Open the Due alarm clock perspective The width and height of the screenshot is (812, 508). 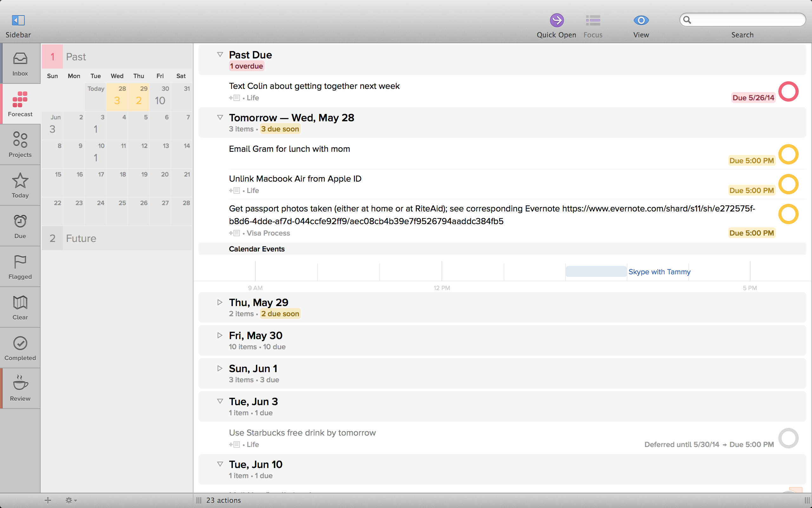pos(20,226)
